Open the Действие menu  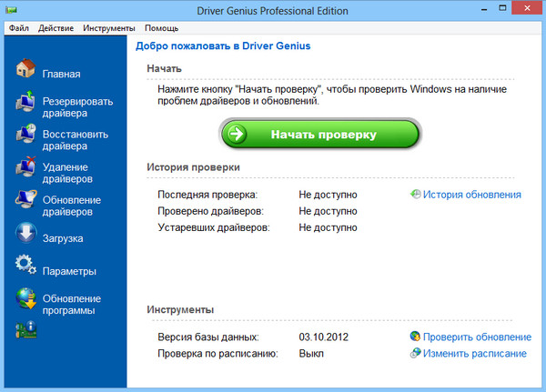tap(56, 28)
